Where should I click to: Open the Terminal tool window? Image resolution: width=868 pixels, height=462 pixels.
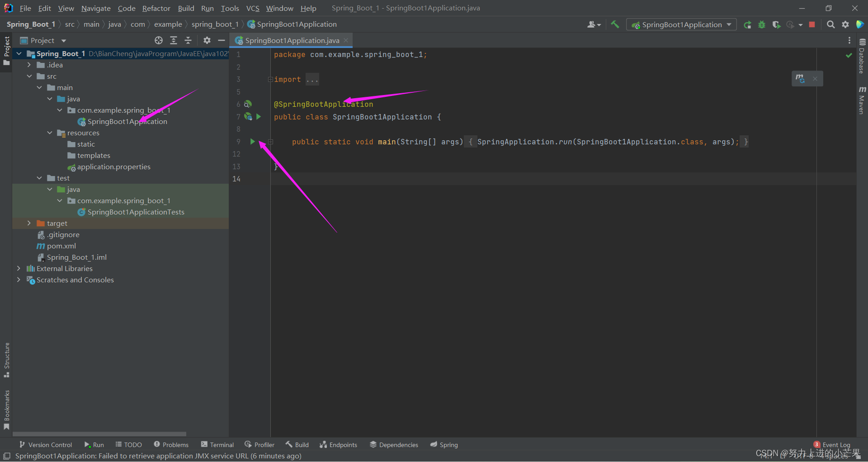[217, 445]
